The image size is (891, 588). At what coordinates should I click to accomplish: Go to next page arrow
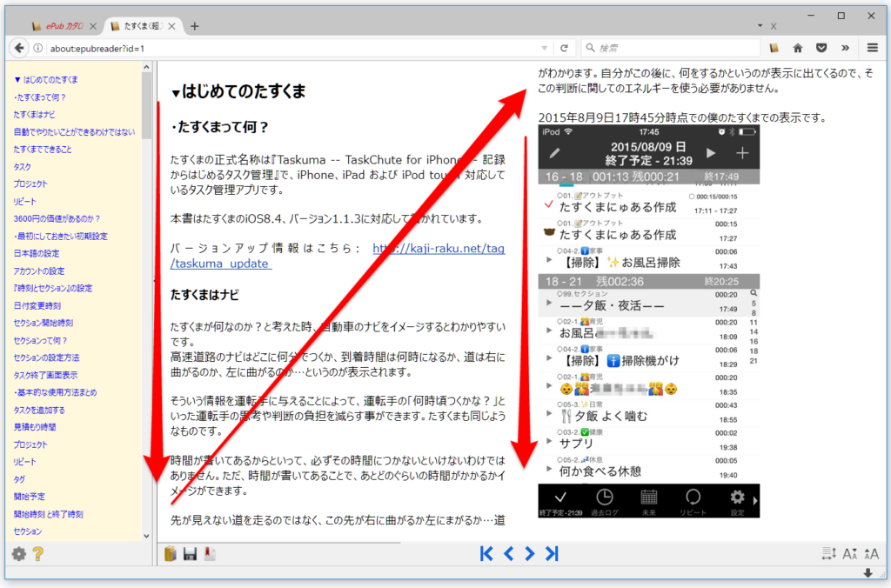tap(529, 553)
